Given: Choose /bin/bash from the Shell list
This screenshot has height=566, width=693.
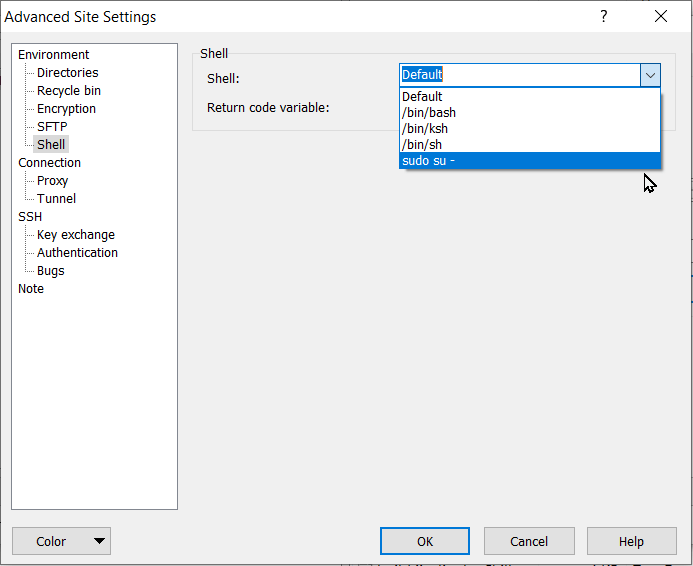Looking at the screenshot, I should (x=429, y=113).
